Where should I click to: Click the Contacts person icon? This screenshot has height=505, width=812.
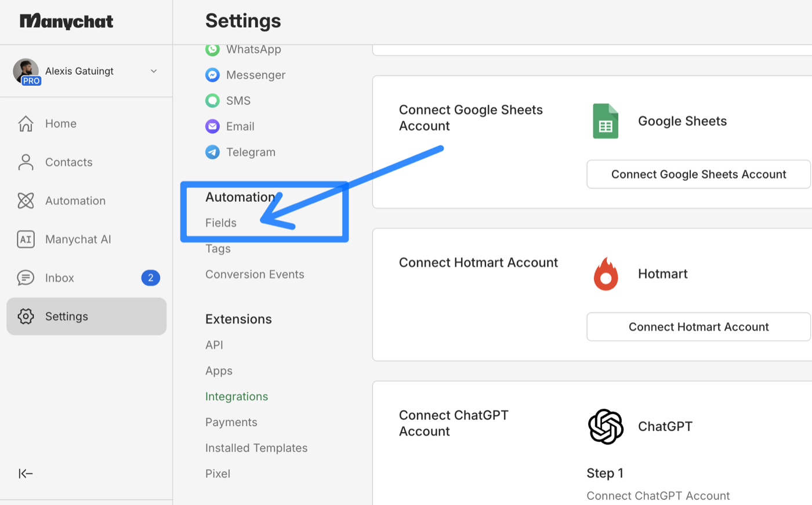pos(26,162)
